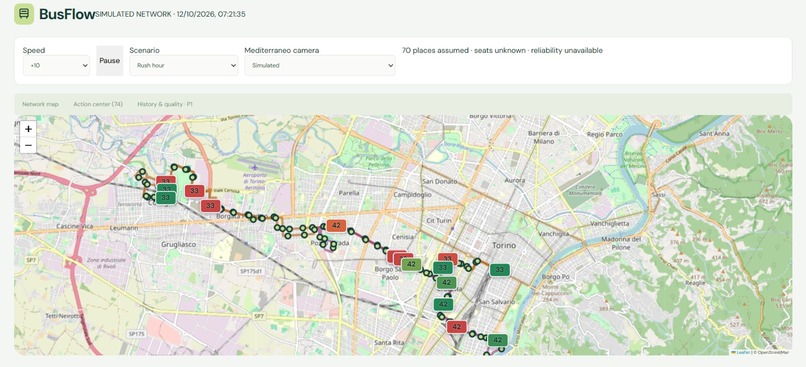Pause the simulation
The height and width of the screenshot is (367, 806).
(109, 61)
